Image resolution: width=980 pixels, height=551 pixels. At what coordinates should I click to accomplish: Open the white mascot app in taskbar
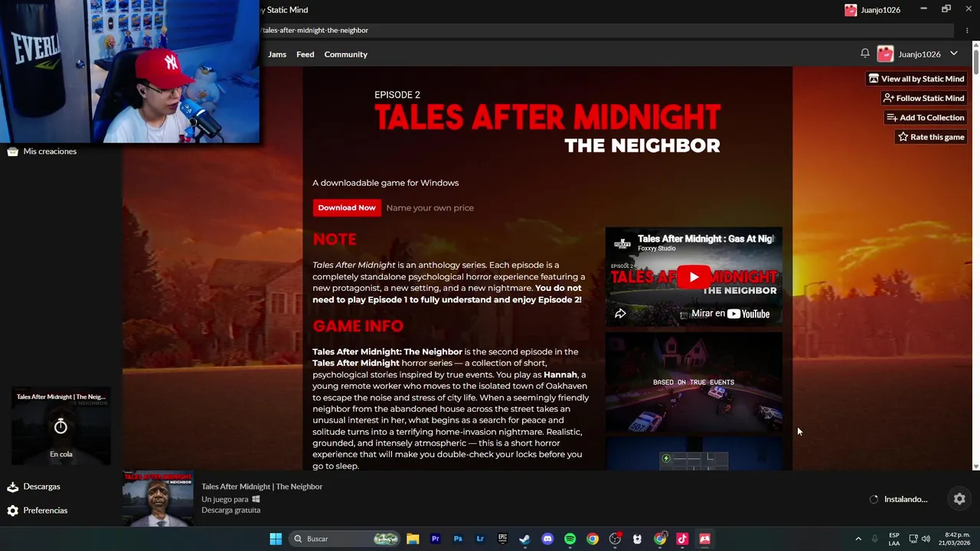click(x=637, y=539)
